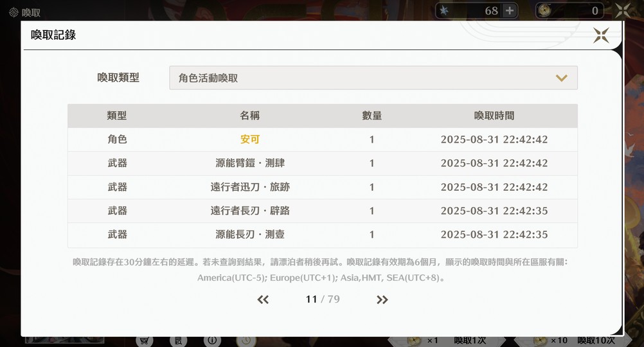
Task: Exit the 喚取 screen via top-right X
Action: [623, 11]
